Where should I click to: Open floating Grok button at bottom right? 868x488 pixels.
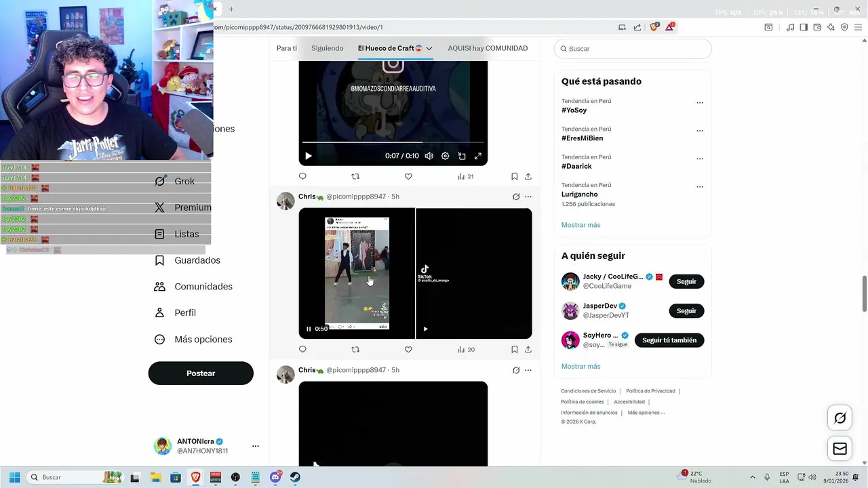(840, 418)
